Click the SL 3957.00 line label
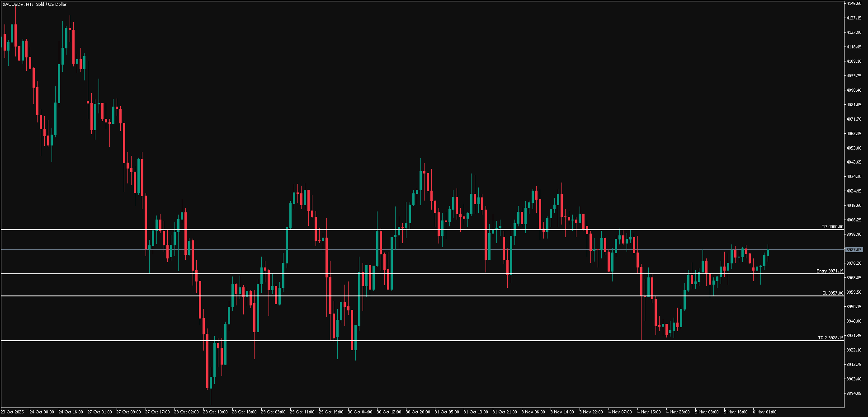This screenshot has width=868, height=417. tap(832, 293)
